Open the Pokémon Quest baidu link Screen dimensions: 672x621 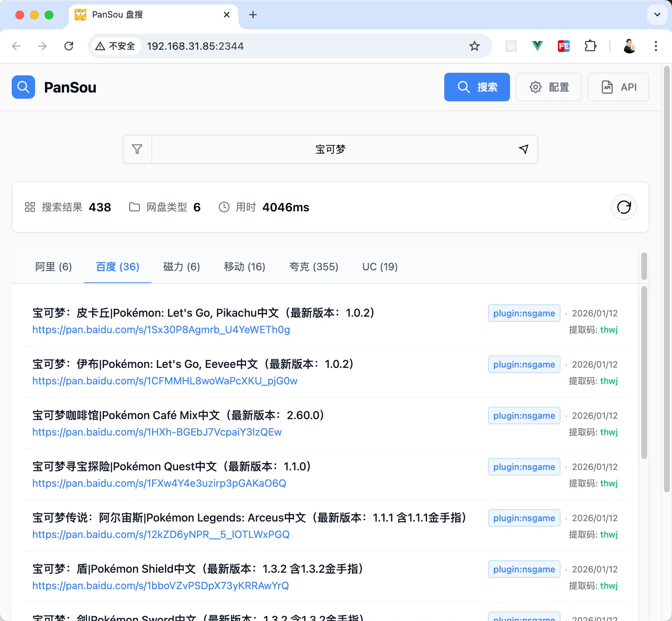tap(159, 483)
